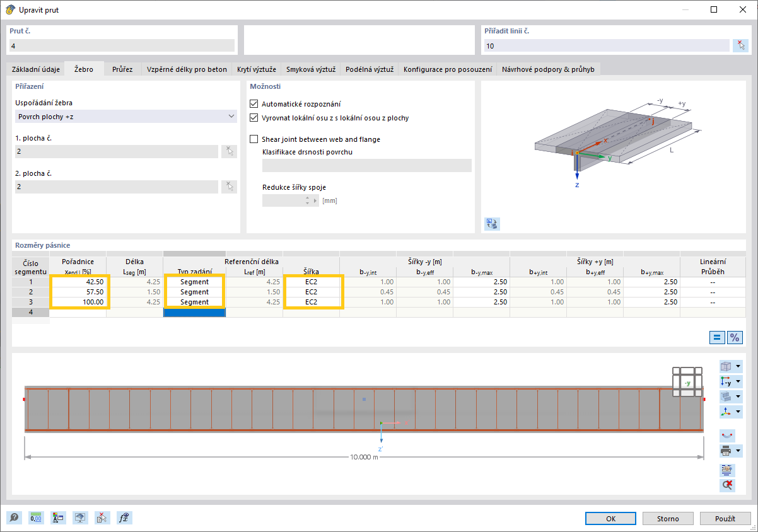Select the blue Typ zadání cell in row 4
The image size is (758, 532).
[194, 313]
